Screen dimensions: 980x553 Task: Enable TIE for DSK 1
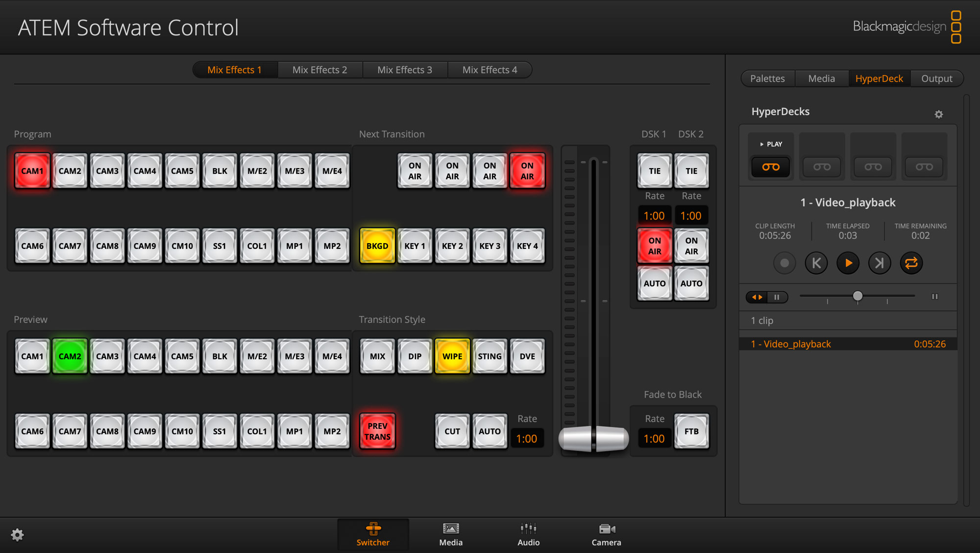[x=654, y=171]
